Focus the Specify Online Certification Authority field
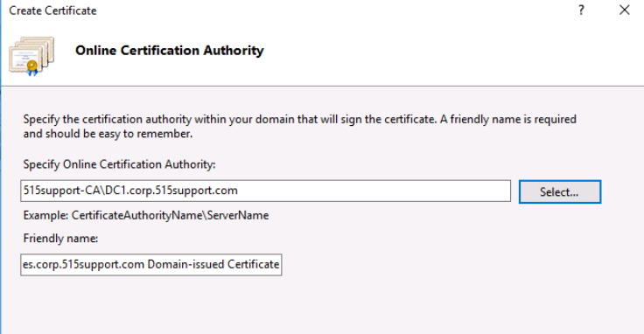 coord(265,191)
